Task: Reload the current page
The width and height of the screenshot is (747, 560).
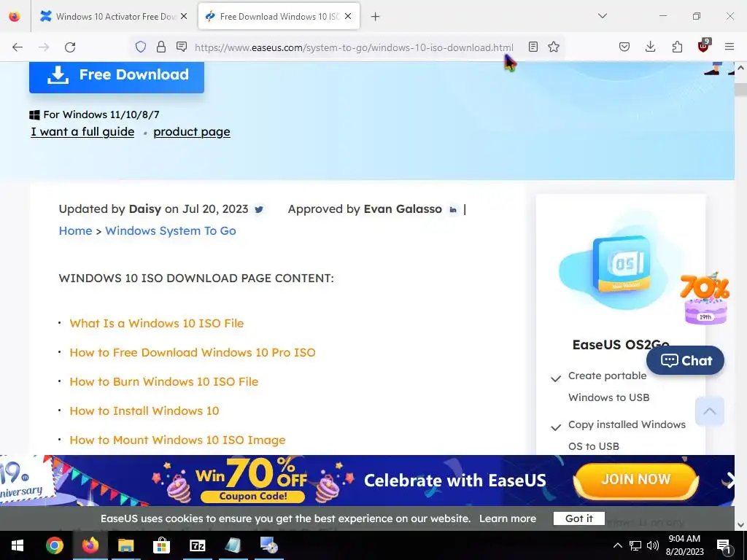Action: pyautogui.click(x=70, y=47)
